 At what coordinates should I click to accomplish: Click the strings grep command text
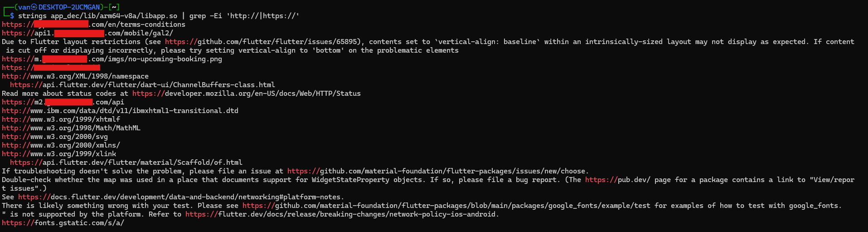[x=159, y=16]
